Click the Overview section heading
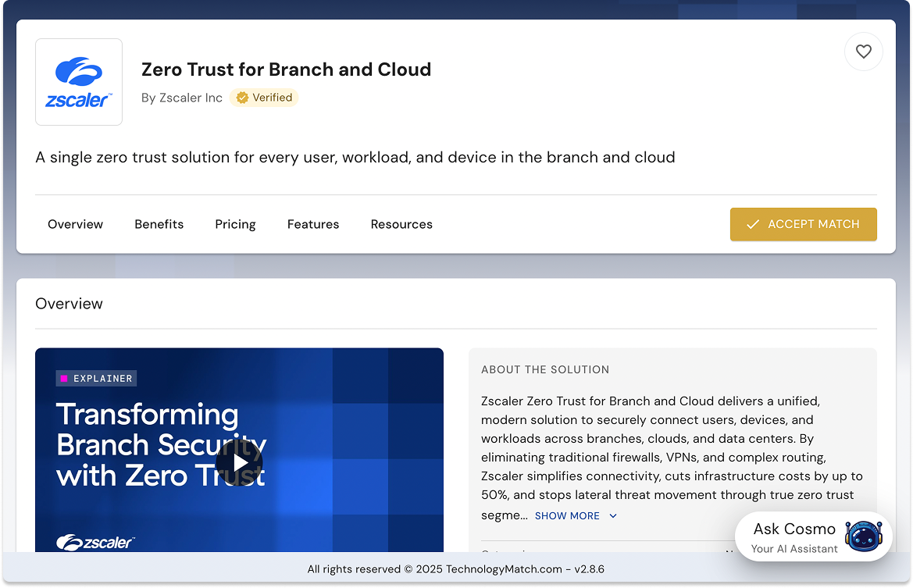Viewport: 913px width, 588px height. click(x=69, y=304)
